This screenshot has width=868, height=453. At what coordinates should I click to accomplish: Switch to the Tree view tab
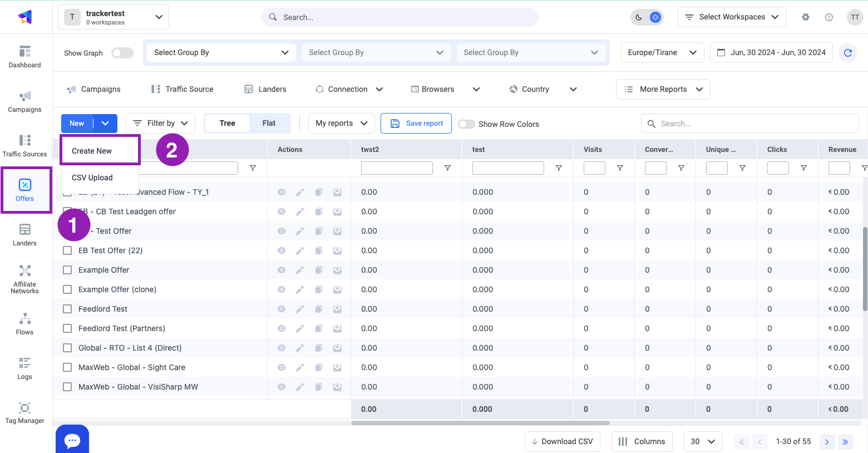pyautogui.click(x=227, y=123)
